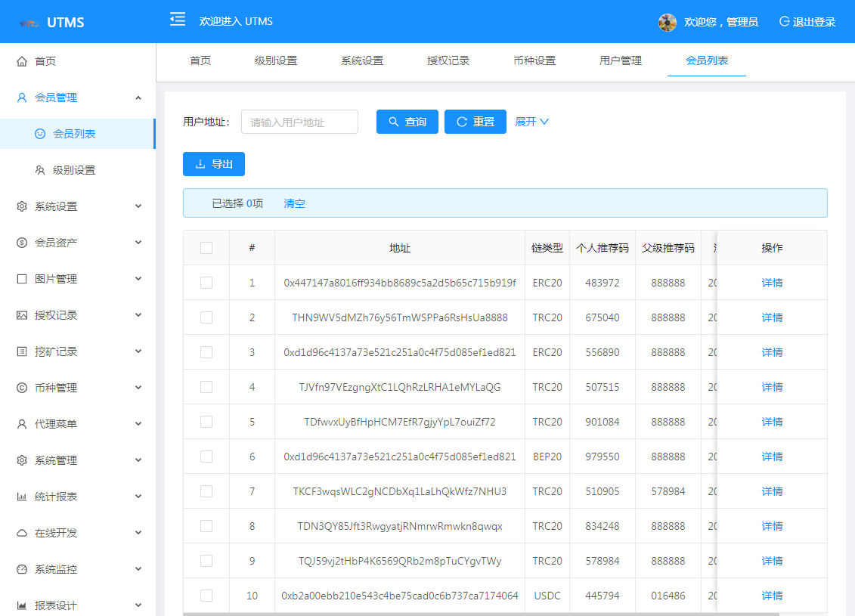The height and width of the screenshot is (616, 855).
Task: Click the icon beside 级别设置 in sidebar
Action: (x=40, y=170)
